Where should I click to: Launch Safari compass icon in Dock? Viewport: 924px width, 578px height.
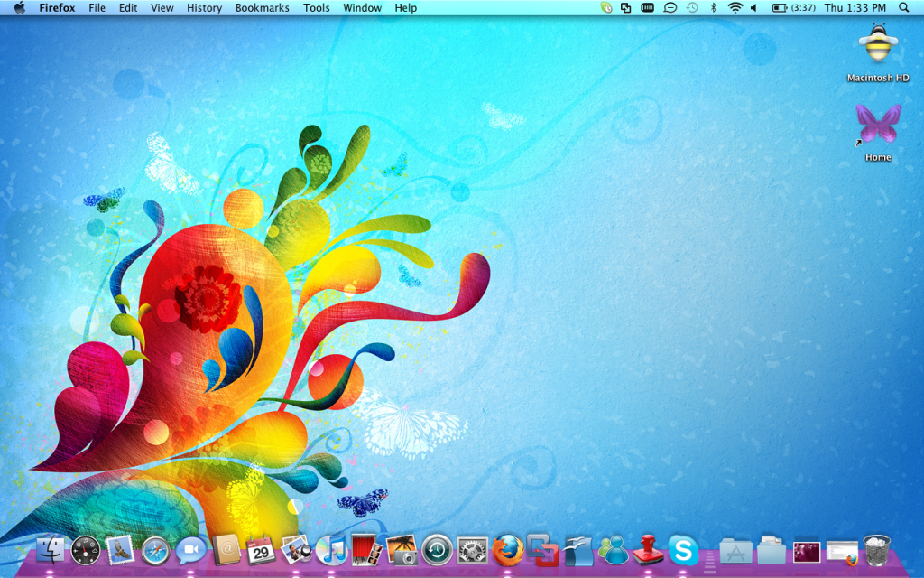155,550
